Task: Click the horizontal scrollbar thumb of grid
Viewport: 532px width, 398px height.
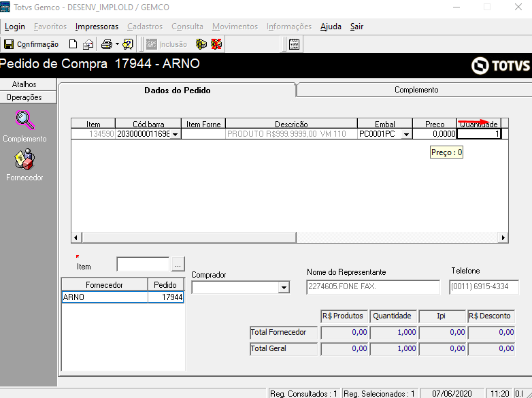Action: pyautogui.click(x=189, y=237)
